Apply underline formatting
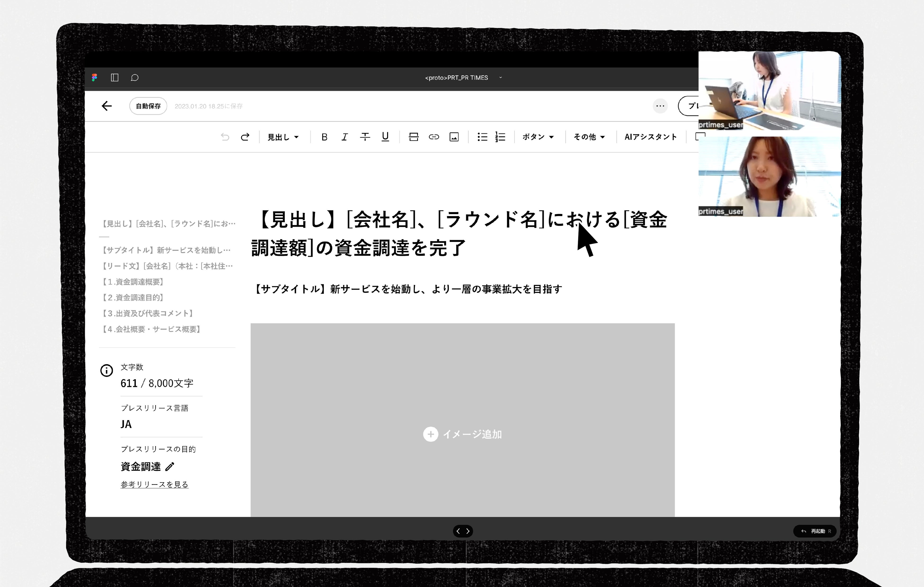Viewport: 924px width, 587px height. pyautogui.click(x=385, y=137)
